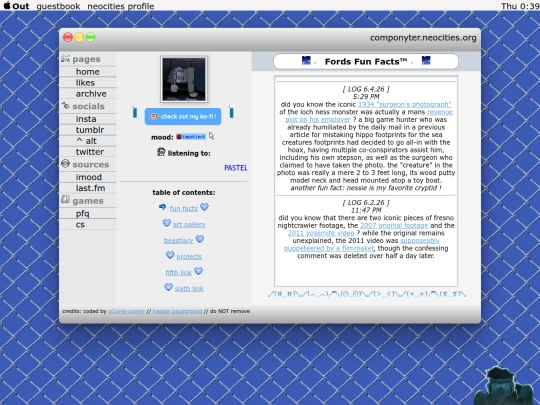
Task: Open the 2007 original footage link
Action: (x=394, y=226)
